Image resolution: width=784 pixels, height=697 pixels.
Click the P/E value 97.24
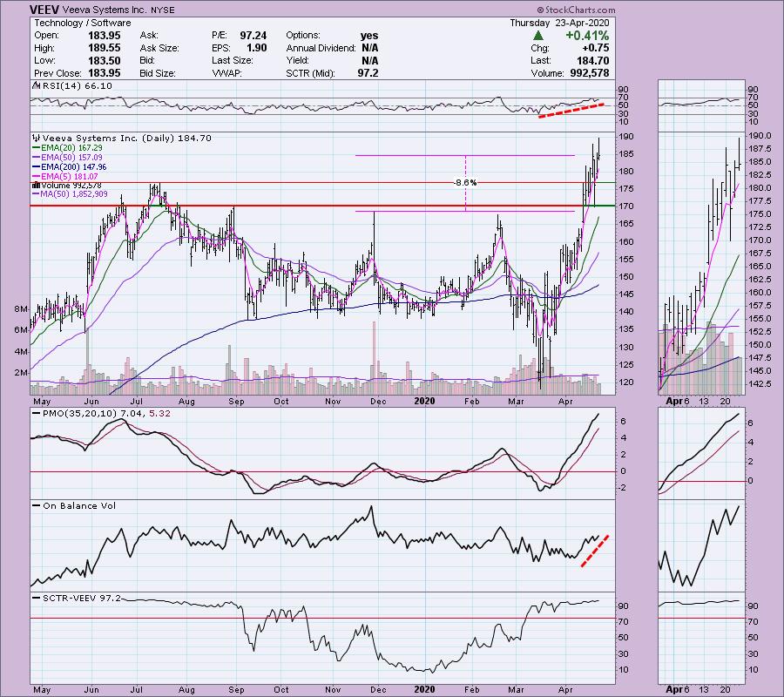click(x=253, y=36)
